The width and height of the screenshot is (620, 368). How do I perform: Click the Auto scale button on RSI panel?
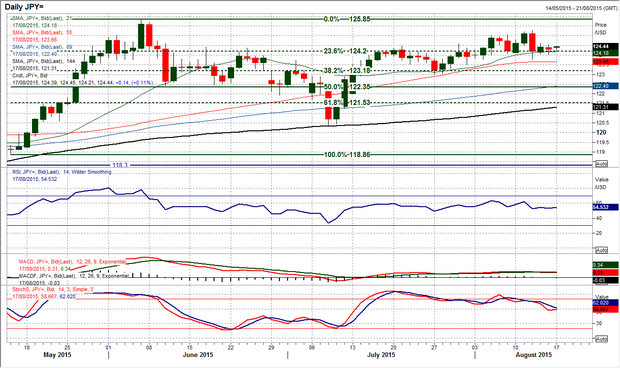[x=601, y=250]
